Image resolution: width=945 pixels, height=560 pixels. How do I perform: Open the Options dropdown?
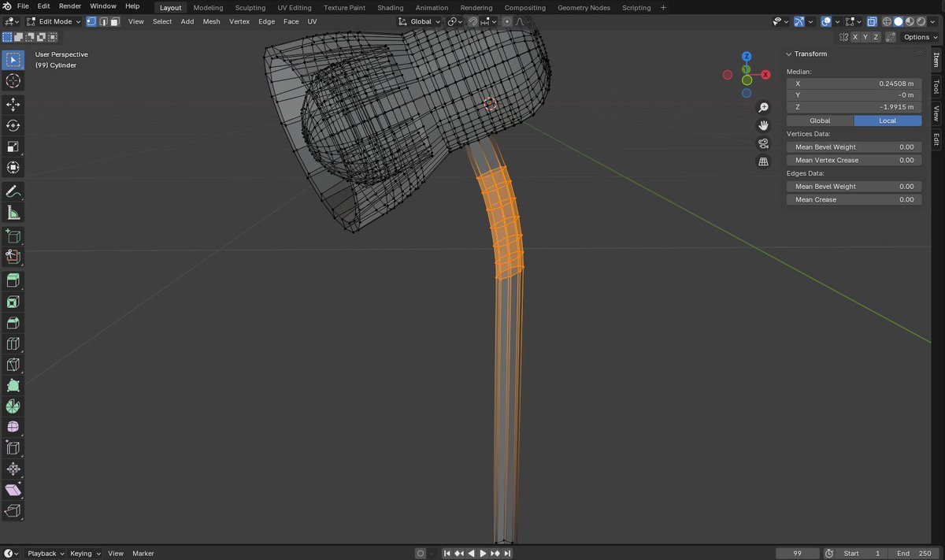[x=921, y=37]
